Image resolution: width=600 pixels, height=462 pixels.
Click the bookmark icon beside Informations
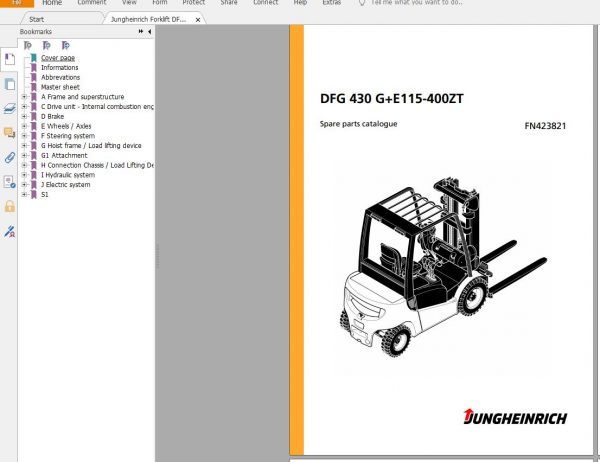[34, 67]
